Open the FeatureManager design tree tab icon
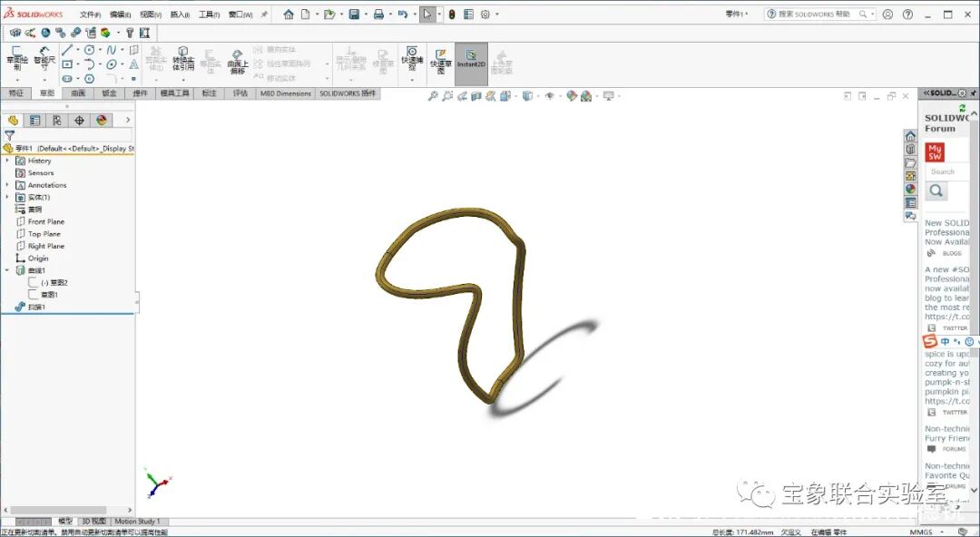This screenshot has width=980, height=537. point(13,120)
